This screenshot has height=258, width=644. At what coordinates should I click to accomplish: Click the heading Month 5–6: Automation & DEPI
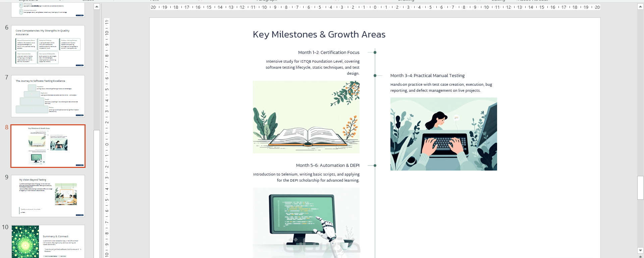click(x=328, y=166)
